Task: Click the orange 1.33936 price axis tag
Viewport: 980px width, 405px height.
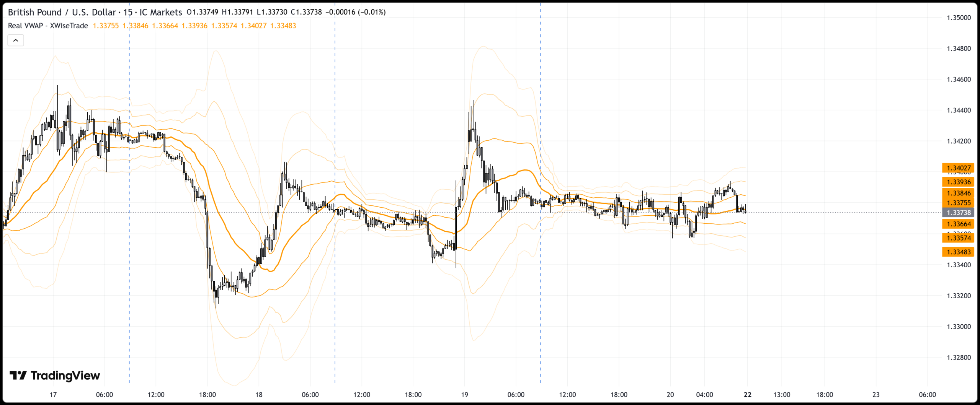Action: 958,182
